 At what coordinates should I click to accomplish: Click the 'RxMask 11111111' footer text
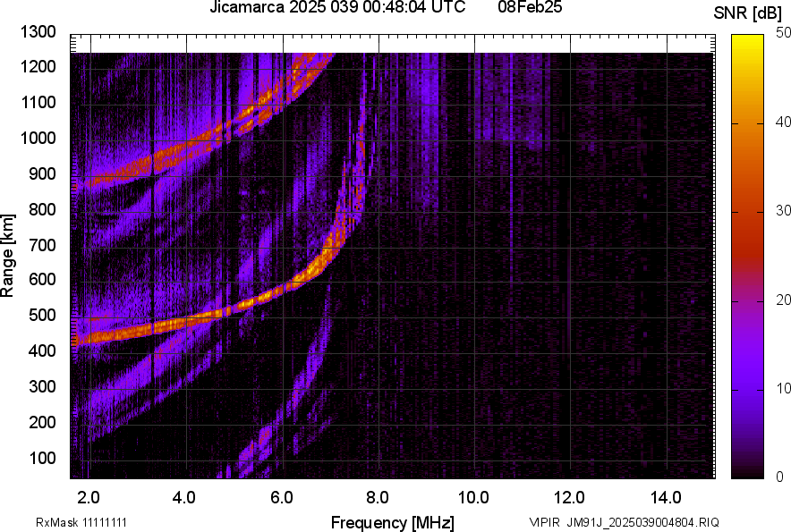pyautogui.click(x=81, y=522)
